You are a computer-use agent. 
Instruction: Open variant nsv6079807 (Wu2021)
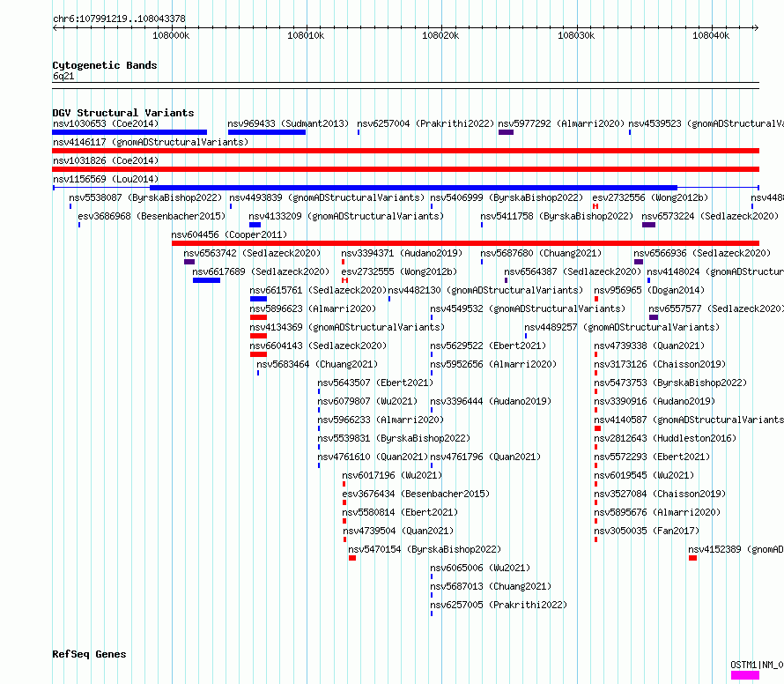click(x=367, y=401)
